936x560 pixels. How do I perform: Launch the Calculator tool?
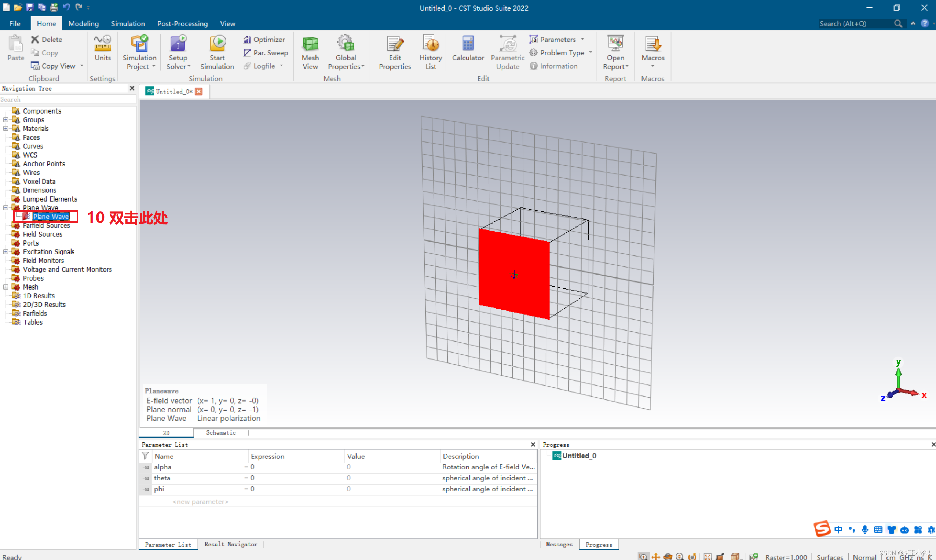(468, 48)
